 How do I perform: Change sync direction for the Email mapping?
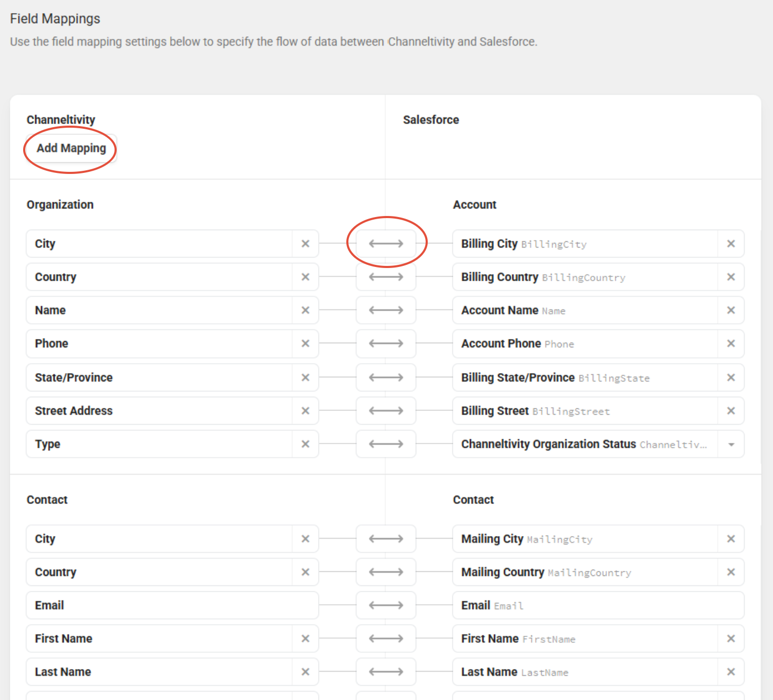pos(386,605)
